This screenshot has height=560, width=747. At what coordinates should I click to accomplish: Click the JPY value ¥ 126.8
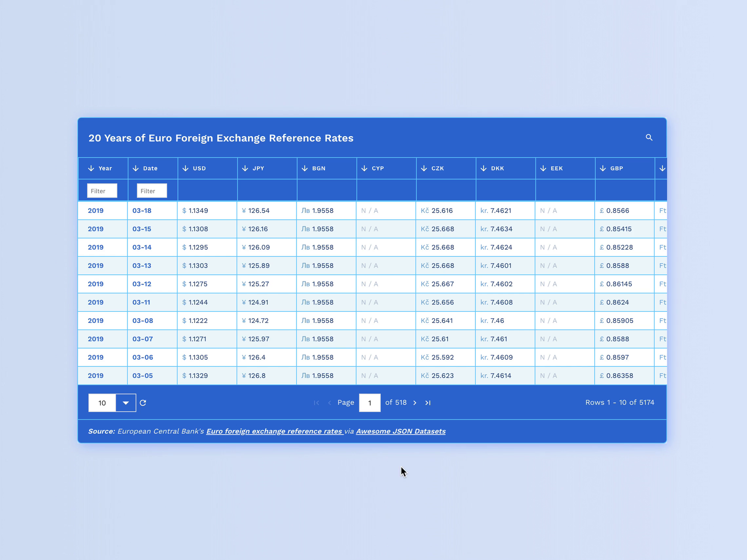(x=254, y=376)
